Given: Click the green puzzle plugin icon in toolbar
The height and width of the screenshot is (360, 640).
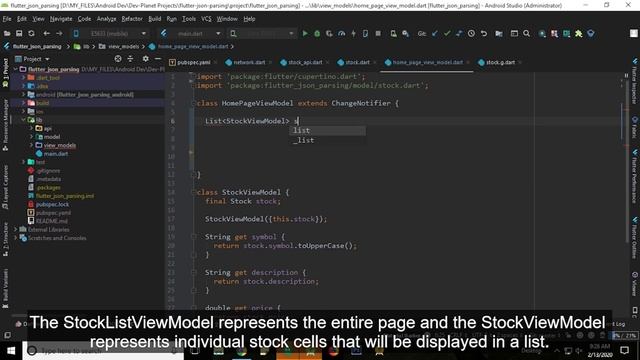Looking at the screenshot, I should [578, 33].
